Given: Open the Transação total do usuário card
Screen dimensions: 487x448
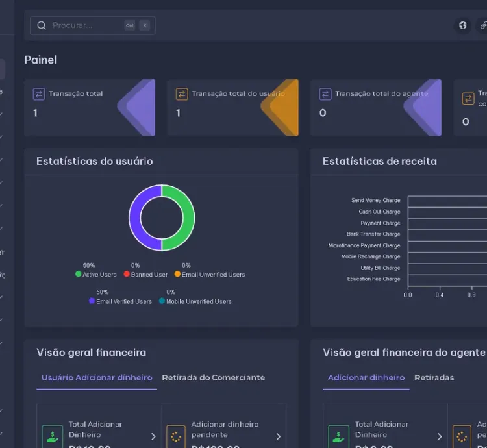Looking at the screenshot, I should pos(233,107).
